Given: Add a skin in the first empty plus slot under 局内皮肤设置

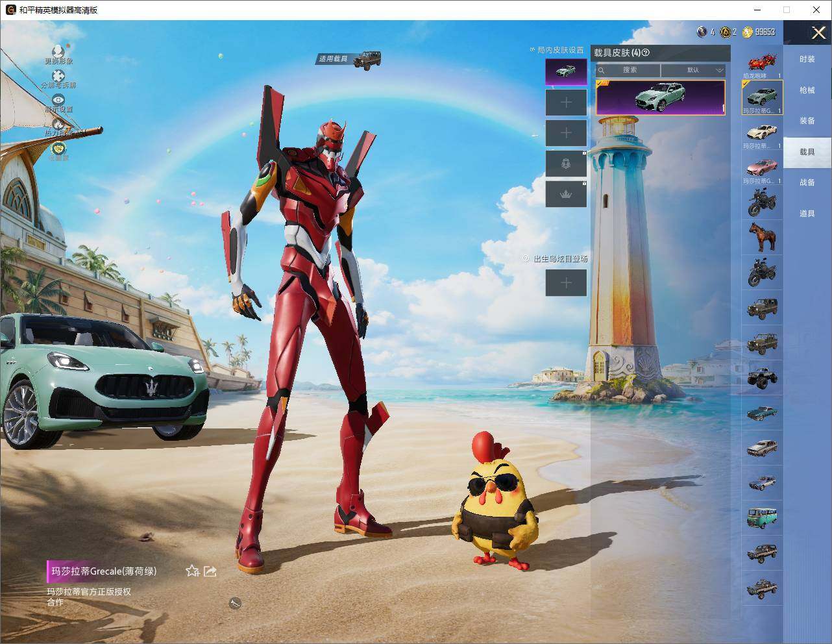Looking at the screenshot, I should (x=566, y=102).
